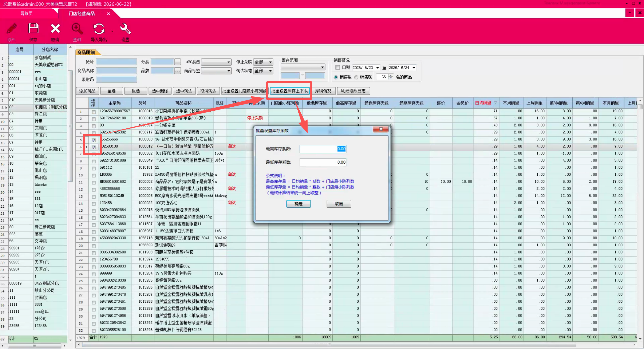Click the 添加商品 button
Screen dimensions: 644x349
click(x=87, y=91)
